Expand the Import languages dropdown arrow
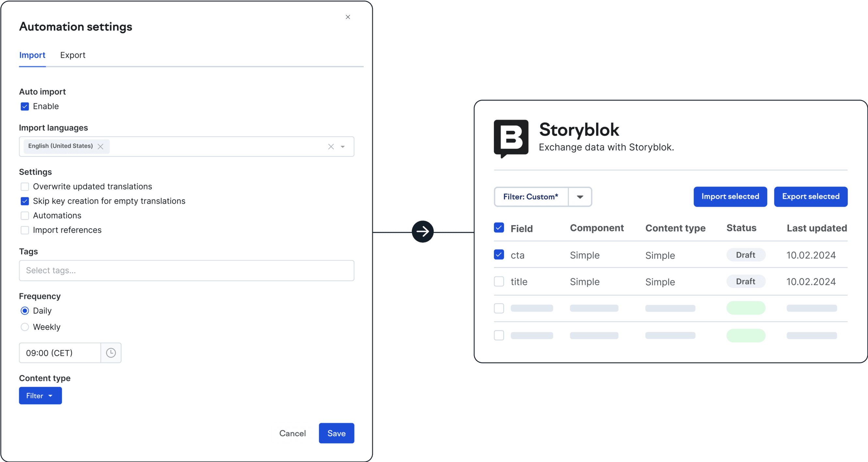The image size is (868, 462). click(x=343, y=146)
